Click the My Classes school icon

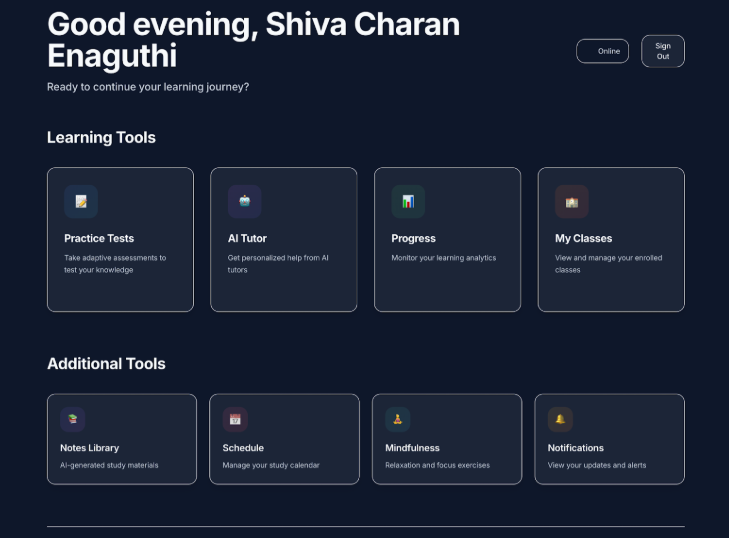pos(572,201)
